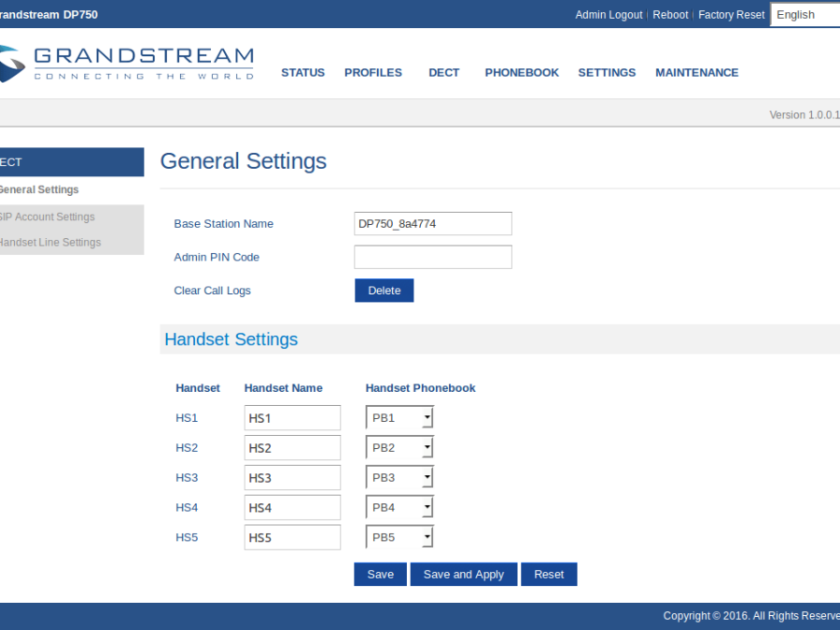840x630 pixels.
Task: Expand the HS1 phonebook dropdown
Action: 399,418
